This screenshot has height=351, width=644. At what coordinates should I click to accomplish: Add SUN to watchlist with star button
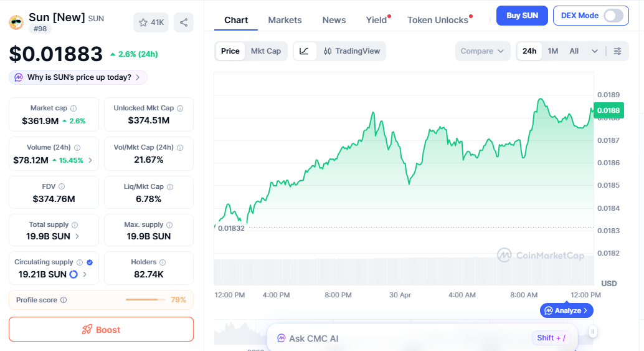[151, 22]
